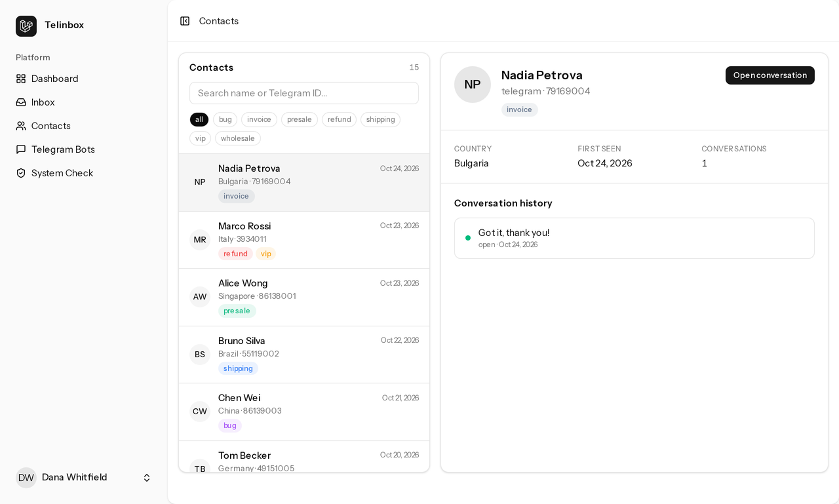Click the BS avatar for Bruno Silva

200,355
